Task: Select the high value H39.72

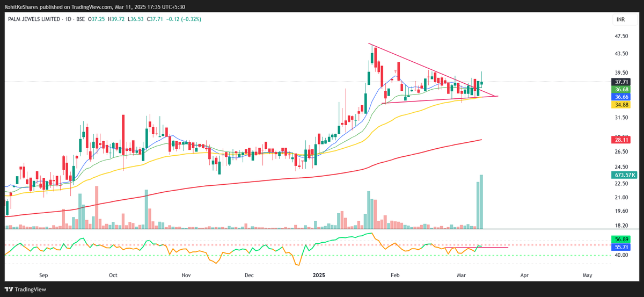Action: coord(116,18)
